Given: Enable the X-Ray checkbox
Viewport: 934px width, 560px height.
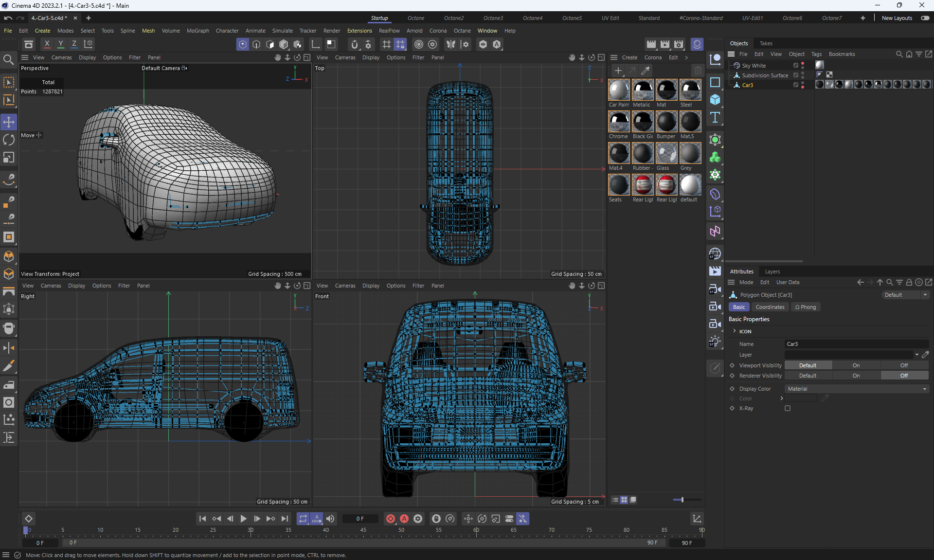Looking at the screenshot, I should (787, 408).
